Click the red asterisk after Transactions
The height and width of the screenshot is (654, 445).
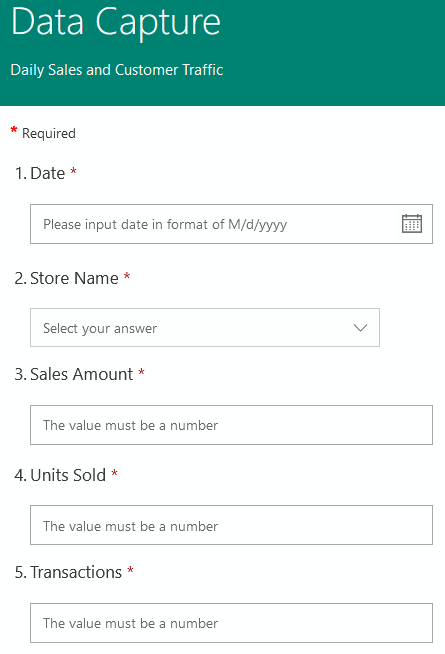[x=131, y=570]
